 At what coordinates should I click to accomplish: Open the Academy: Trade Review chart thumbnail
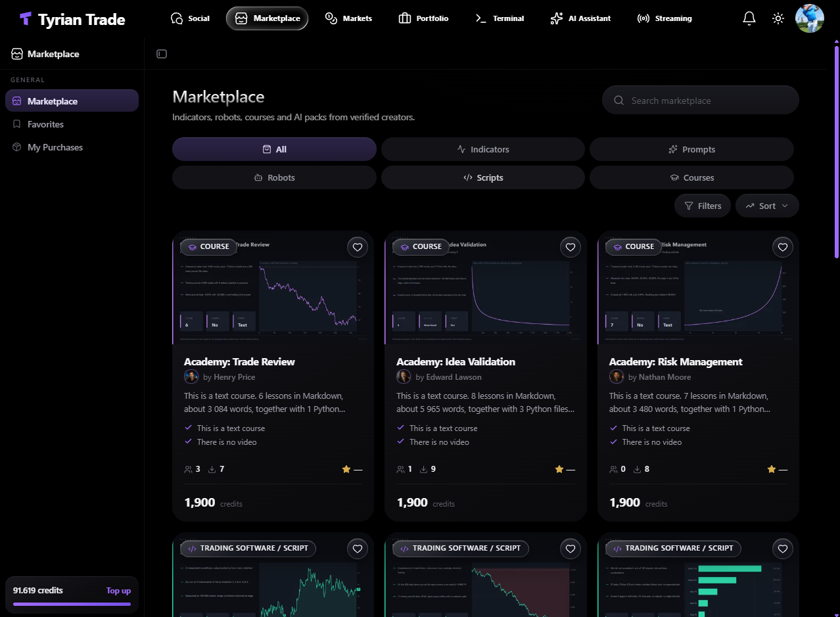[273, 288]
